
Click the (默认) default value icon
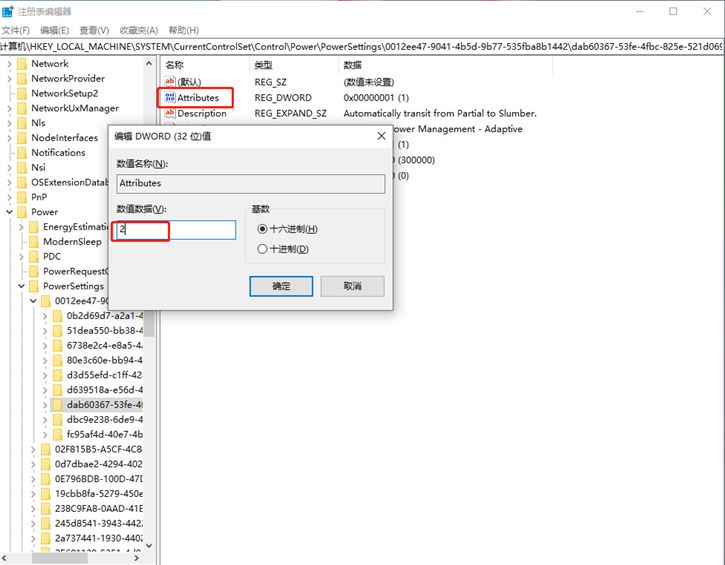point(169,81)
